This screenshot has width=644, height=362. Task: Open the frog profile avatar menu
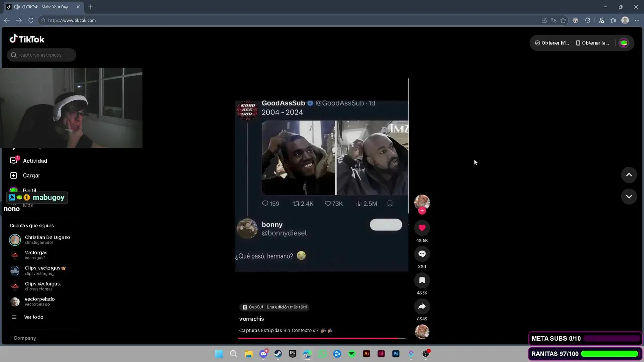[624, 43]
